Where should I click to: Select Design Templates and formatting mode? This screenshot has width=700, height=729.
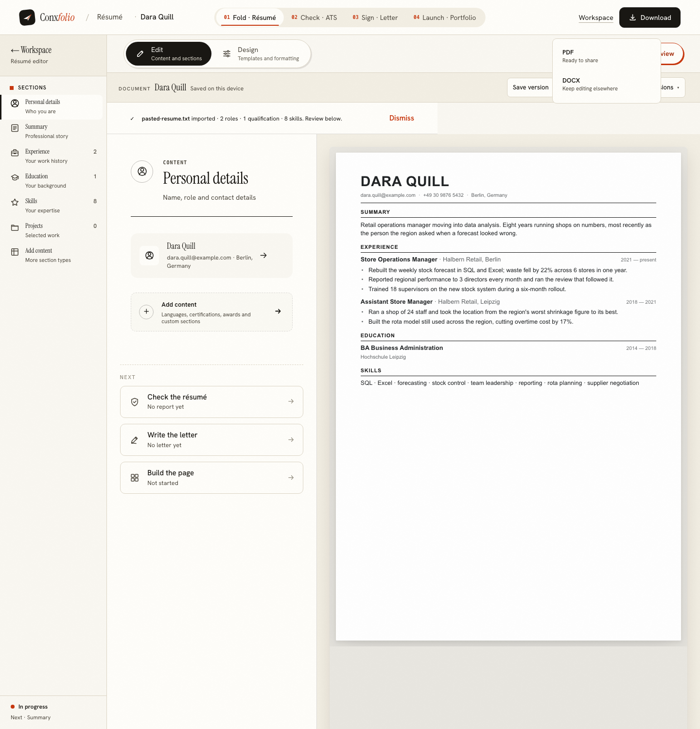(x=261, y=53)
